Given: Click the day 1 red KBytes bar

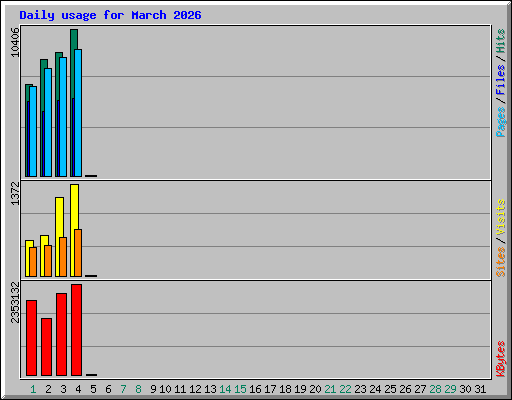Looking at the screenshot, I should click(31, 338).
